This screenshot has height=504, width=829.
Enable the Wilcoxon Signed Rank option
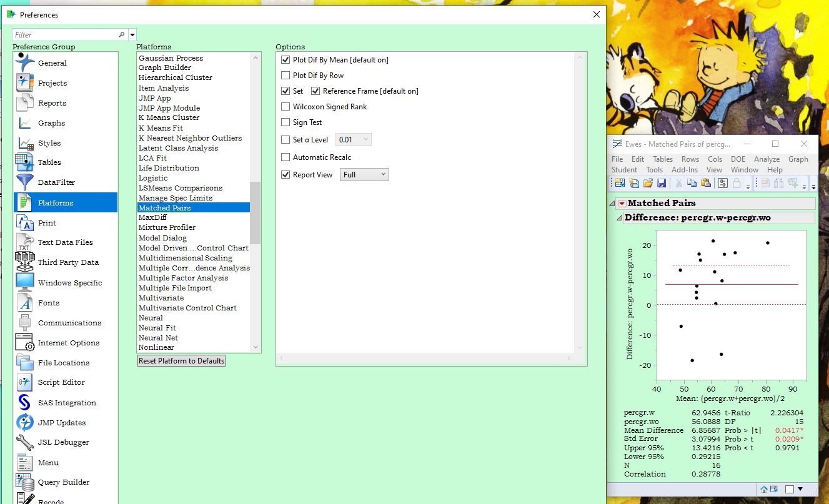point(285,106)
